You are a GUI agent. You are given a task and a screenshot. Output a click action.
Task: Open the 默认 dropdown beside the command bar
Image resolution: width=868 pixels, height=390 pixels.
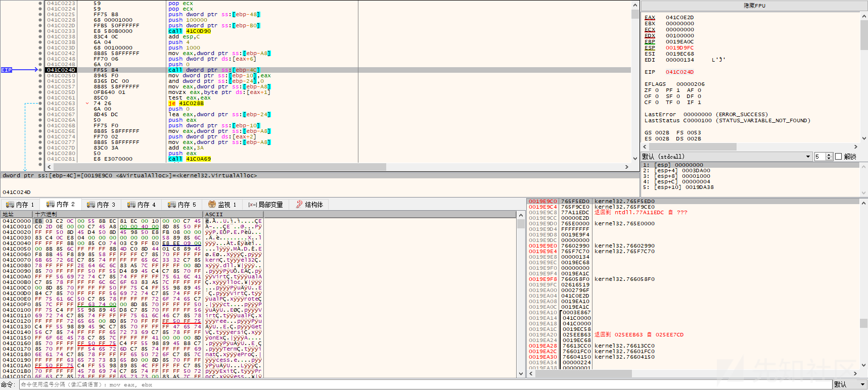click(x=850, y=384)
